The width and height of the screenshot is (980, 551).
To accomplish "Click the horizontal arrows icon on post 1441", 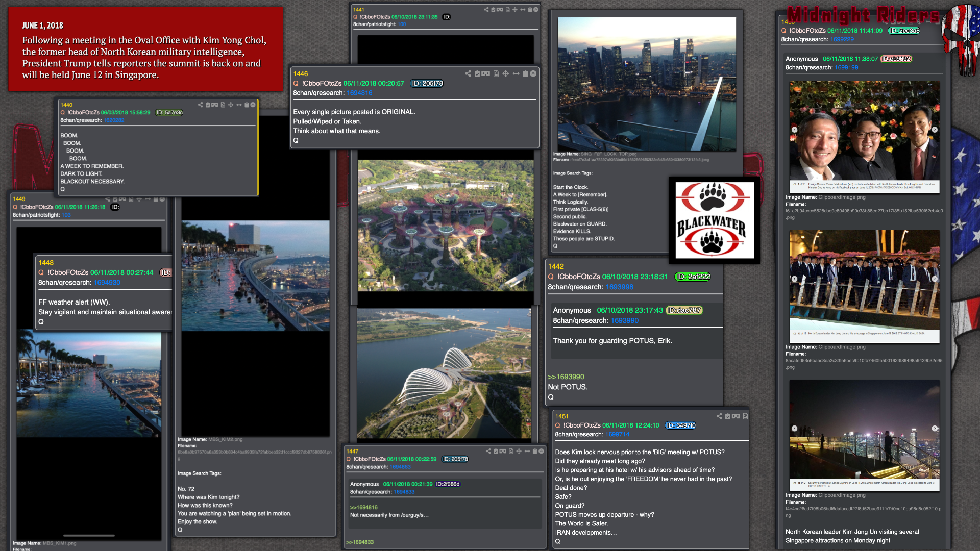I will point(523,10).
